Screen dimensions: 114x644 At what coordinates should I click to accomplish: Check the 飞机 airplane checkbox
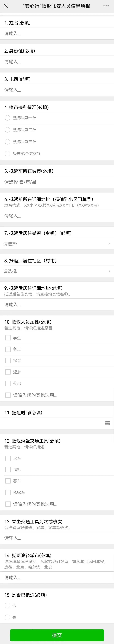[x=8, y=470]
